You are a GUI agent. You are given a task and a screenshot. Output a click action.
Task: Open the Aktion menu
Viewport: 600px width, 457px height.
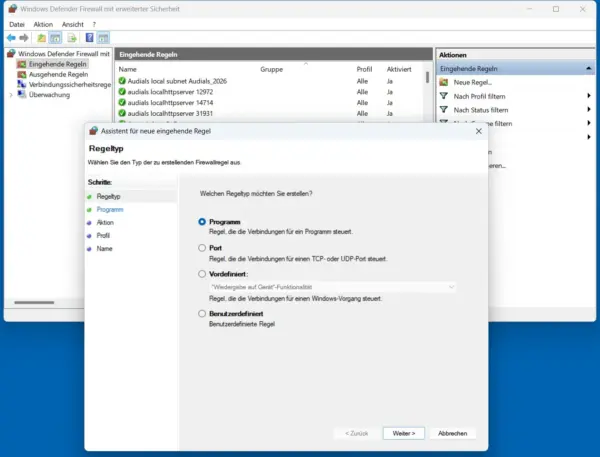[x=43, y=24]
